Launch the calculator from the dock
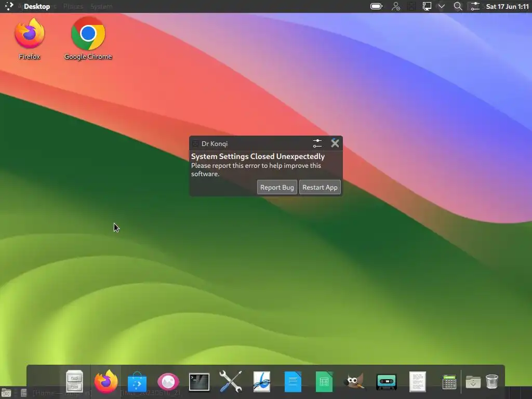 tap(449, 382)
